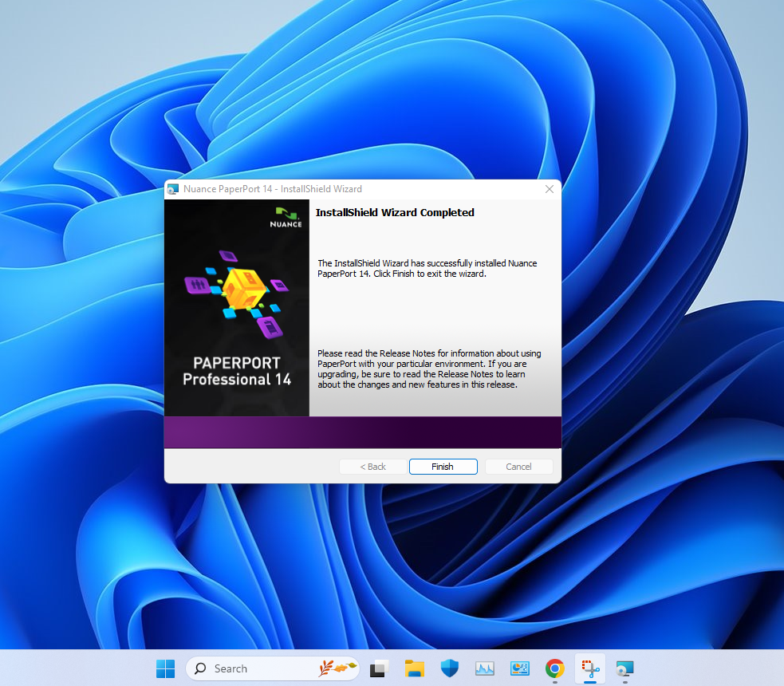Click the Nuance logo in banner
Viewport: 784px width, 686px height.
(286, 217)
